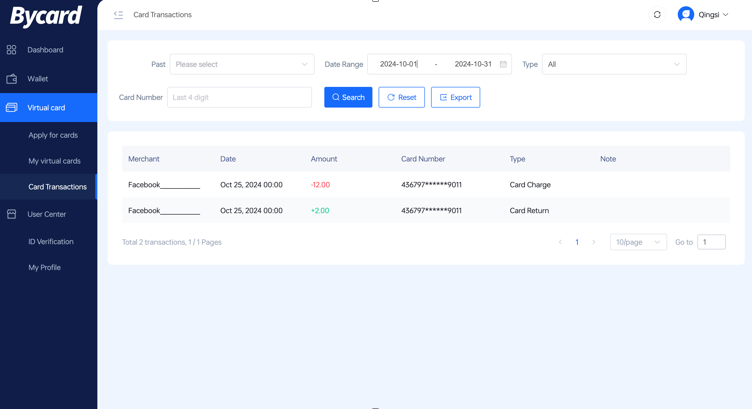
Task: Open Apply for cards submenu item
Action: point(53,135)
